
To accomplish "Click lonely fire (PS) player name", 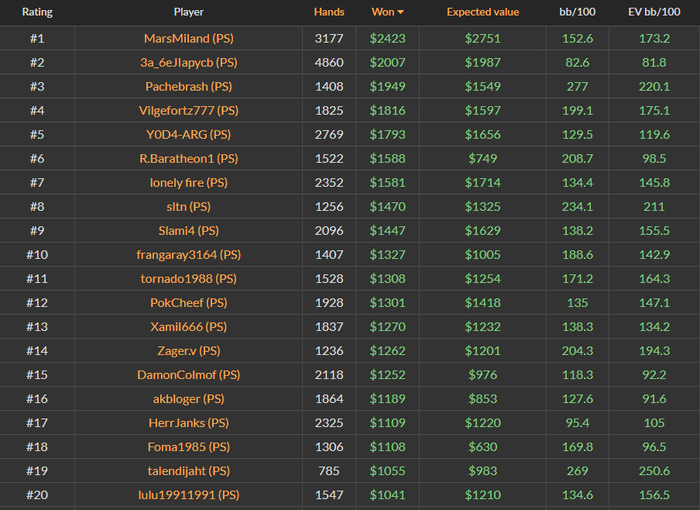I will click(188, 183).
